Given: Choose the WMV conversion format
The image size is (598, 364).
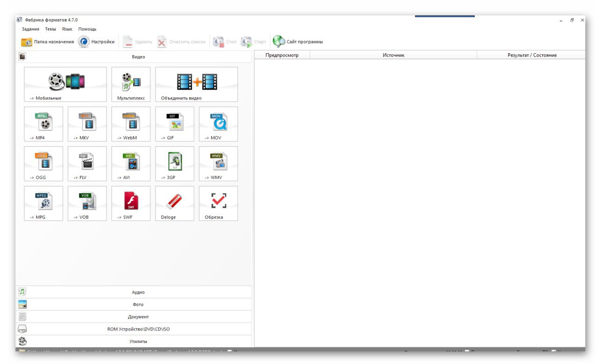Looking at the screenshot, I should pyautogui.click(x=219, y=164).
